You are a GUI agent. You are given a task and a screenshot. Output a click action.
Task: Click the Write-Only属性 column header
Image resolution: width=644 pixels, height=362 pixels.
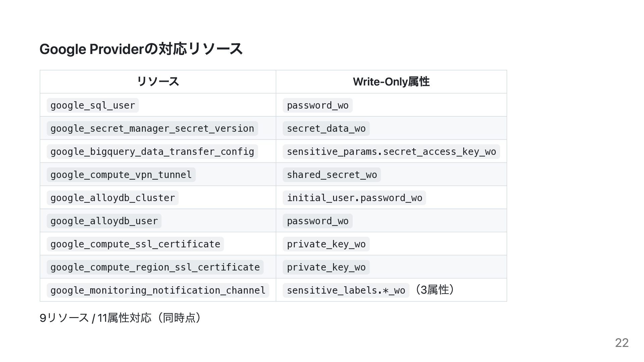391,81
